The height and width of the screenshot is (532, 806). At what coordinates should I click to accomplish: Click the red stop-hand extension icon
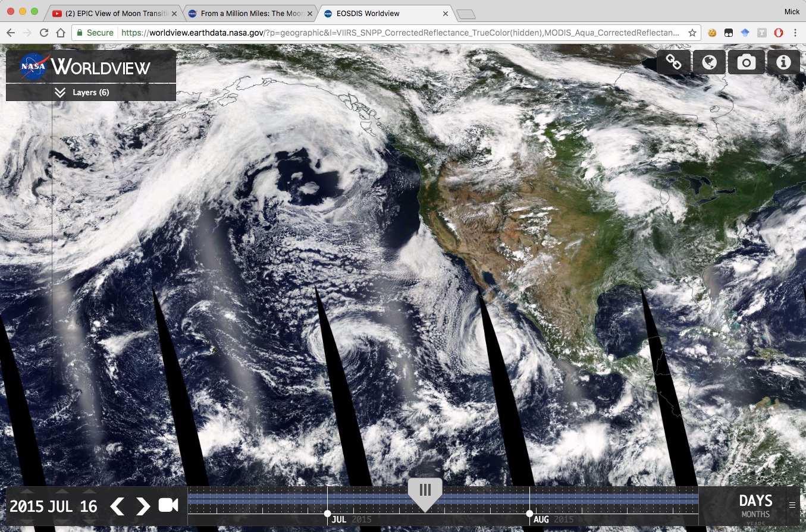coord(779,33)
